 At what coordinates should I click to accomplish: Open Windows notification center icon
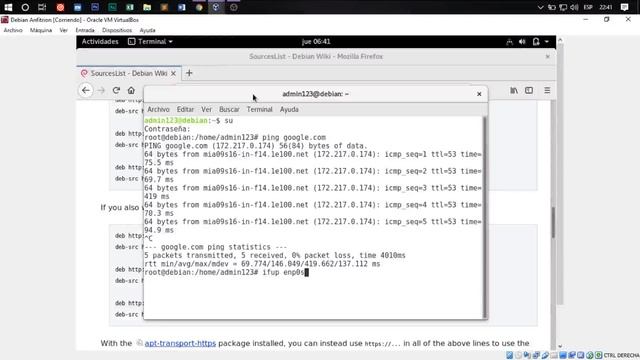(x=624, y=7)
